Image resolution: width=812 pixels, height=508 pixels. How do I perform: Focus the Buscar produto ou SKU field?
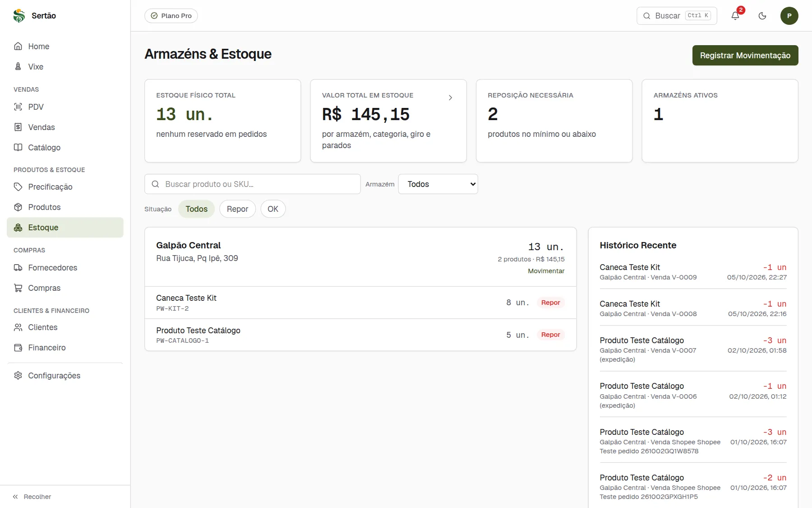click(253, 184)
